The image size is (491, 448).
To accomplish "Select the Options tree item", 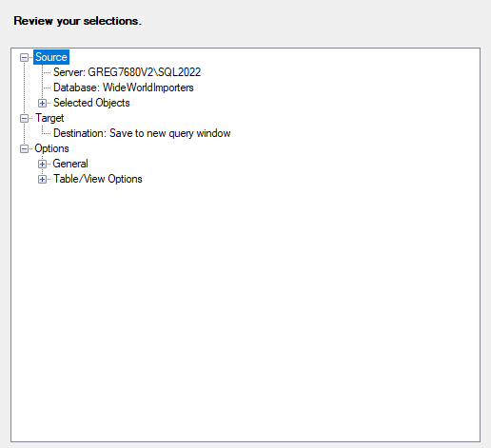I will pos(51,148).
